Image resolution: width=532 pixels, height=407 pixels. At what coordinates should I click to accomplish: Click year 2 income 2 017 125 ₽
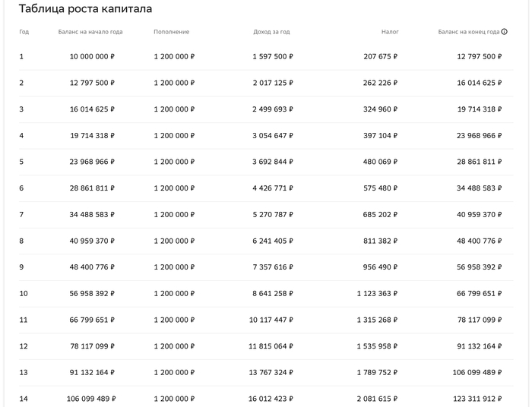pos(273,83)
